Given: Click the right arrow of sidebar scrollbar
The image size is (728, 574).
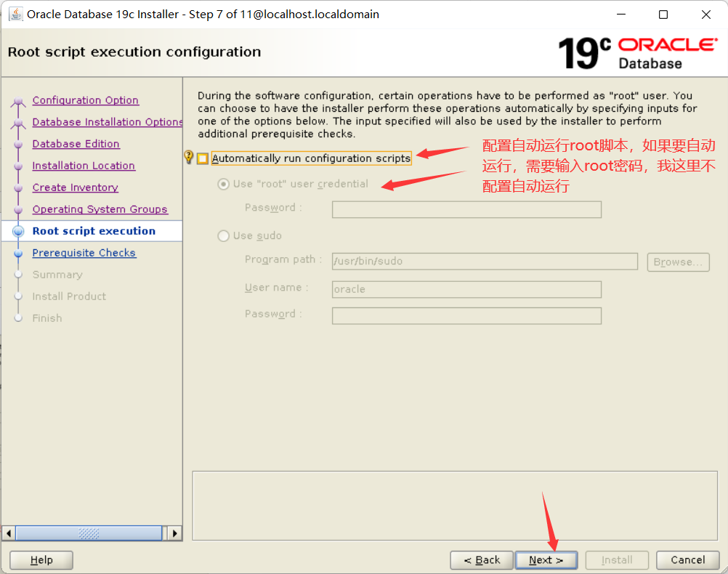Looking at the screenshot, I should (174, 533).
